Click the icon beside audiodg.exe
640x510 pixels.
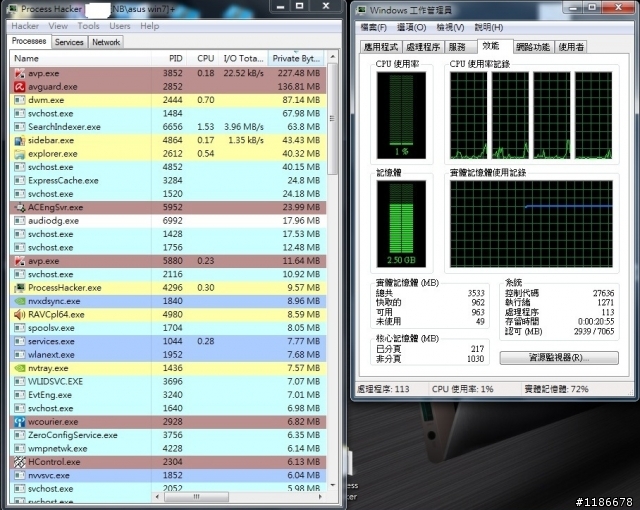[x=20, y=221]
